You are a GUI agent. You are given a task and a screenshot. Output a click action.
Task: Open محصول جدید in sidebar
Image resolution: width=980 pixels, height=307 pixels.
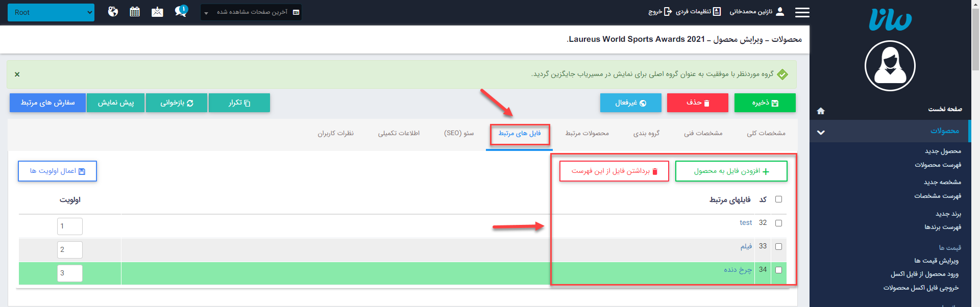click(943, 151)
